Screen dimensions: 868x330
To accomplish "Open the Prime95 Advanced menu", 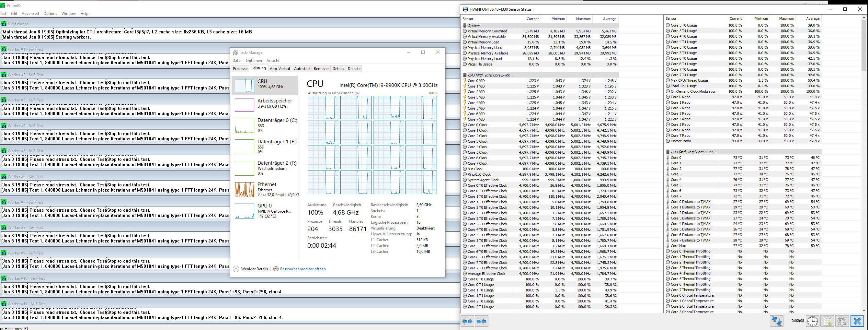I will 30,14.
